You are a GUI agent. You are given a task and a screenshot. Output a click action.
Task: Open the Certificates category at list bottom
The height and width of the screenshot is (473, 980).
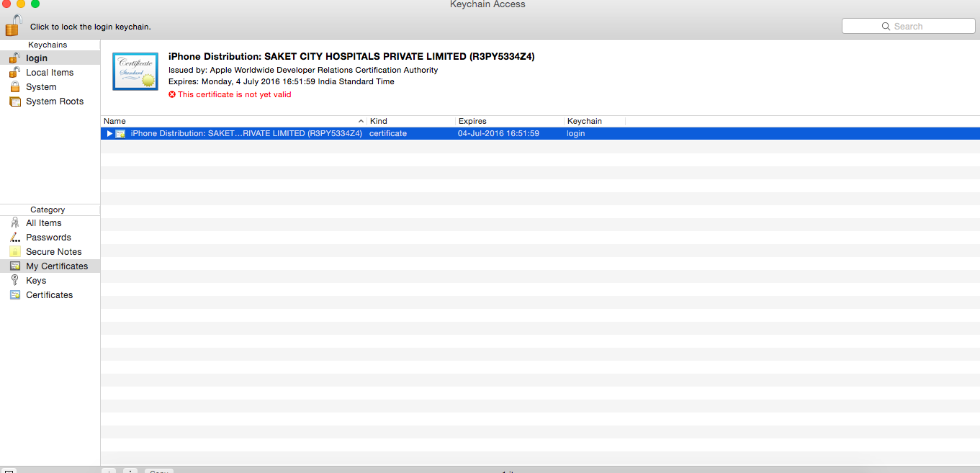[x=50, y=295]
